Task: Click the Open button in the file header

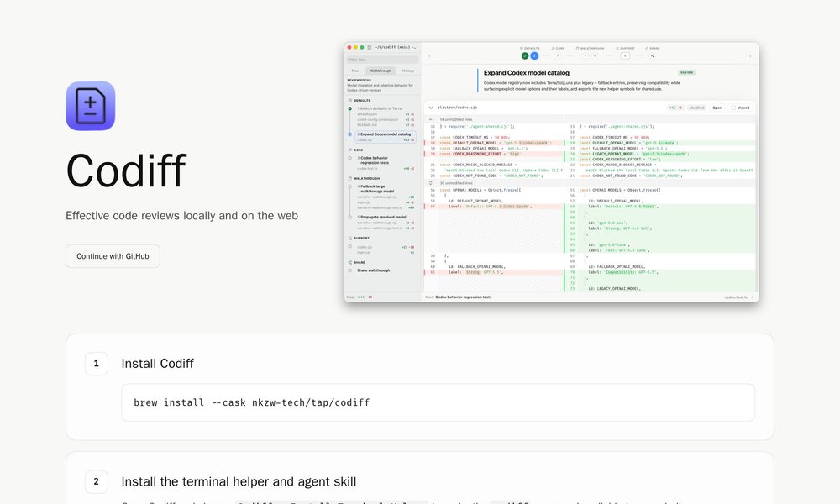Action: tap(717, 108)
